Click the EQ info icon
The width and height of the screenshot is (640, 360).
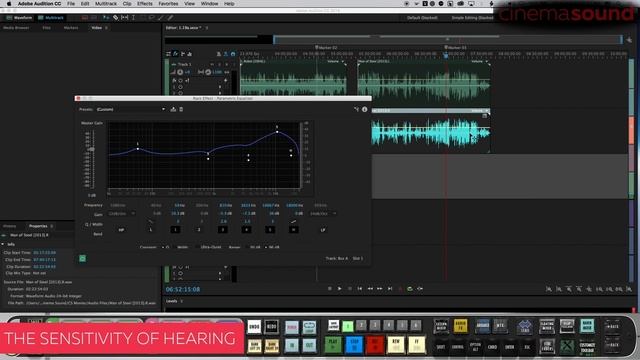tap(364, 109)
